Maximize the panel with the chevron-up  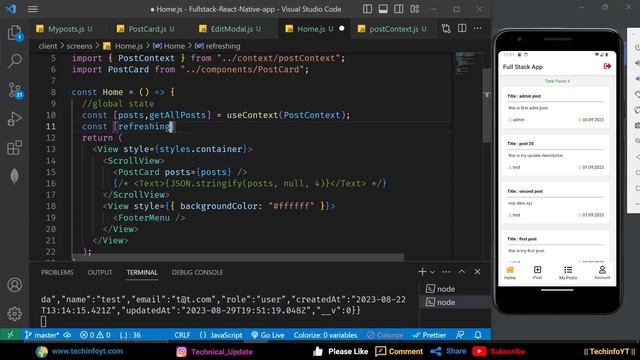(462, 271)
